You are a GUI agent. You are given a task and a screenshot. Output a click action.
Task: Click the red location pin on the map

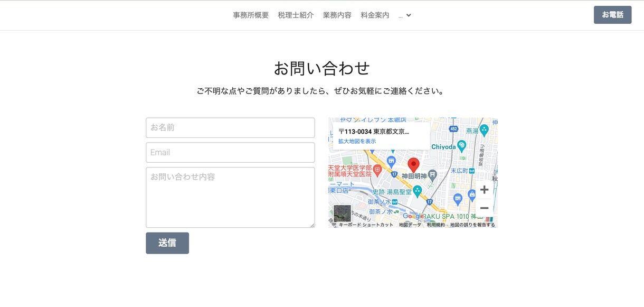(x=414, y=165)
